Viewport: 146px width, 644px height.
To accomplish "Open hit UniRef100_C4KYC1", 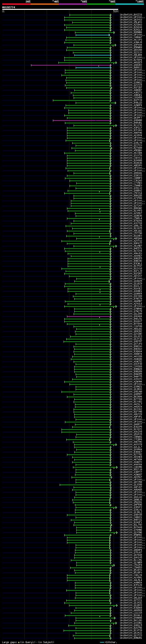I will [131, 158].
